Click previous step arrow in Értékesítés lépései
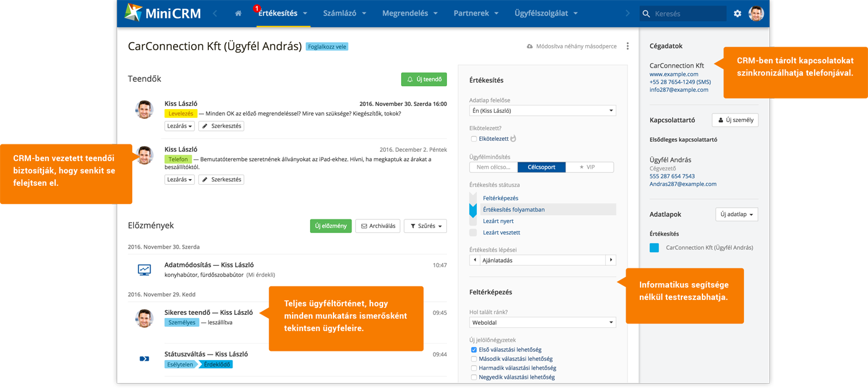Viewport: 868px width, 388px height. 476,260
